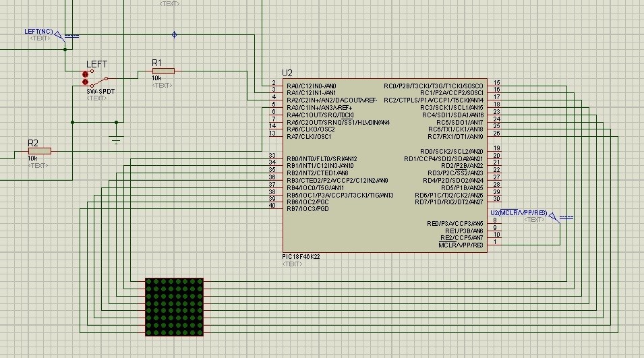Click the 10k value under R1

(x=157, y=78)
